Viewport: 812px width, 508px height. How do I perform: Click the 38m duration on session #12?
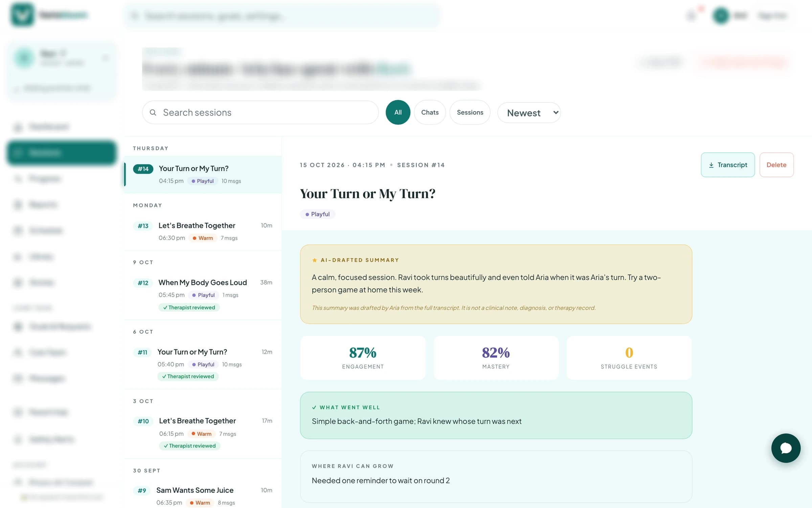point(266,282)
